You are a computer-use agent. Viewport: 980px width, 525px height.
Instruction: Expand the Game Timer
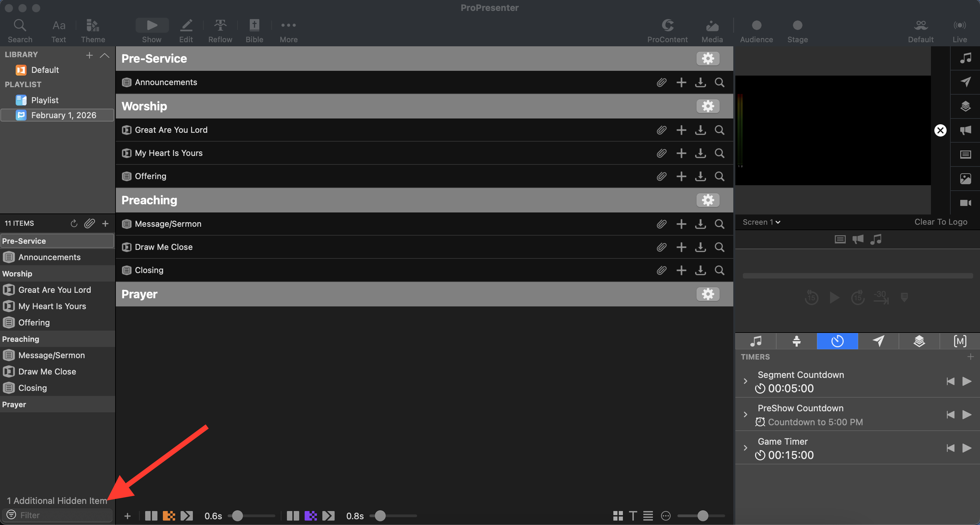pyautogui.click(x=745, y=448)
